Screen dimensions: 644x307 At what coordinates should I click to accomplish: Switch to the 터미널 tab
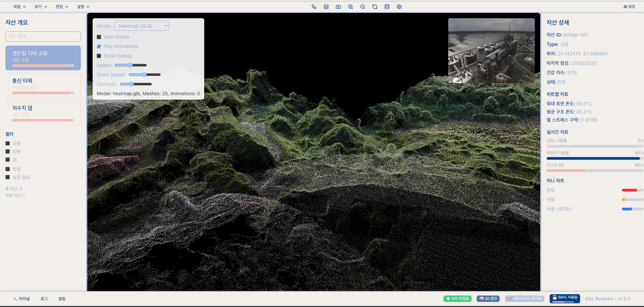(x=22, y=298)
